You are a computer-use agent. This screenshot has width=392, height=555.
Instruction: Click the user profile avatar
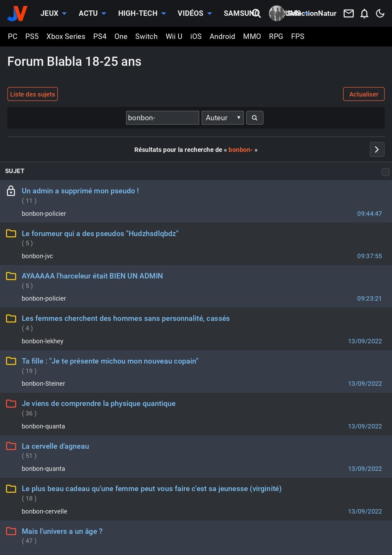pos(276,13)
